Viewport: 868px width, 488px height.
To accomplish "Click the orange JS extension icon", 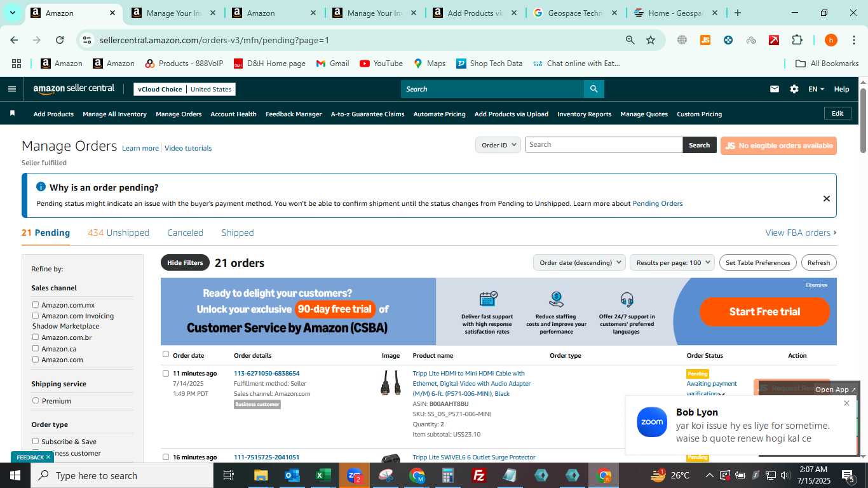I will pyautogui.click(x=705, y=40).
